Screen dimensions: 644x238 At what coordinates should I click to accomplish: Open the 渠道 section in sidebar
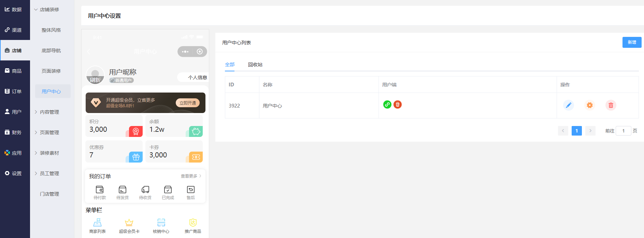pyautogui.click(x=15, y=30)
